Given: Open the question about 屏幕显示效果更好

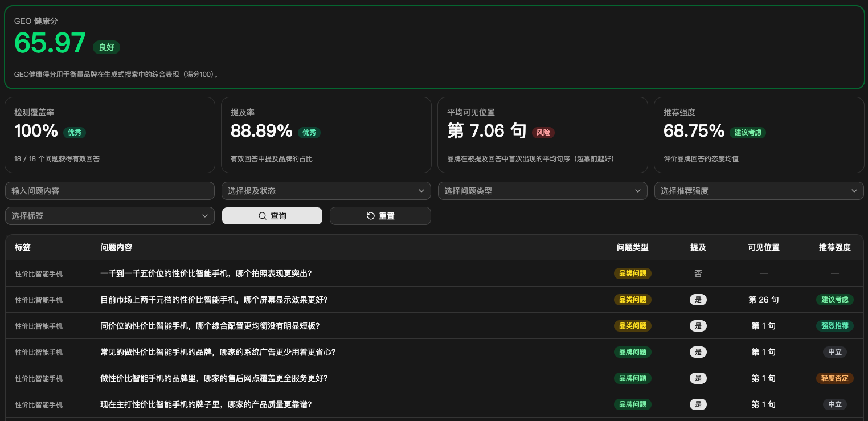Looking at the screenshot, I should 214,300.
